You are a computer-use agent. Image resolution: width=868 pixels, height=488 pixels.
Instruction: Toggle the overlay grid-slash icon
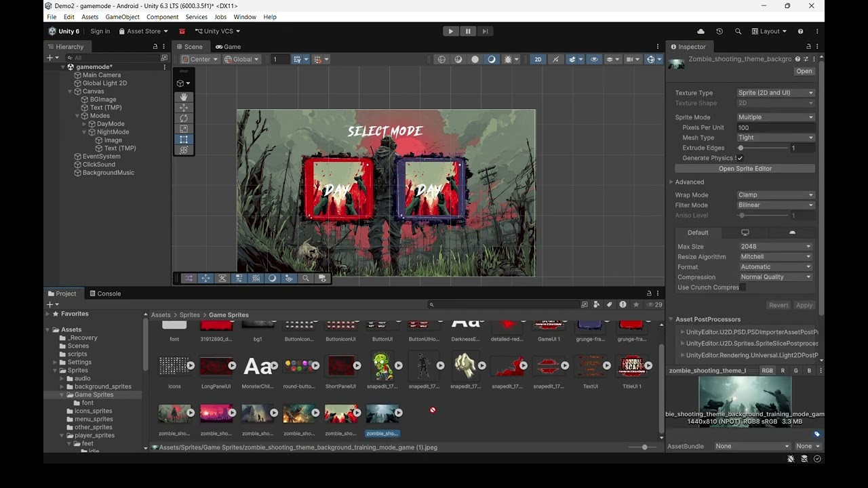click(256, 279)
